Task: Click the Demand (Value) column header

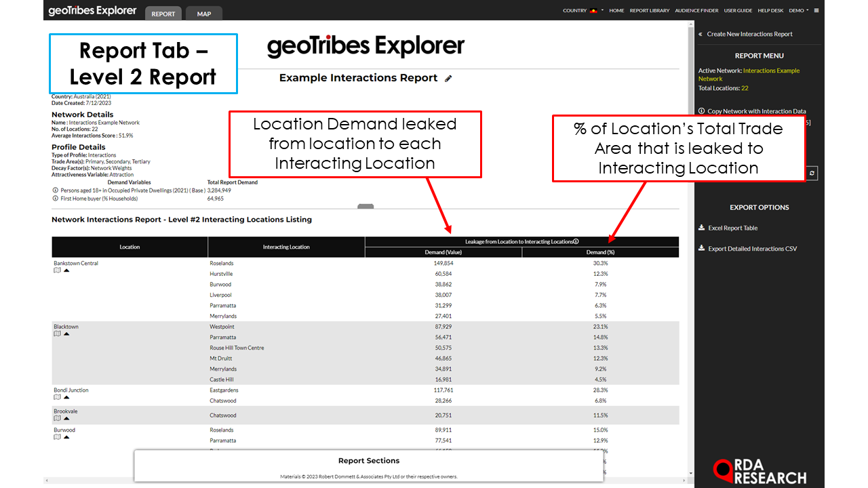Action: coord(443,252)
